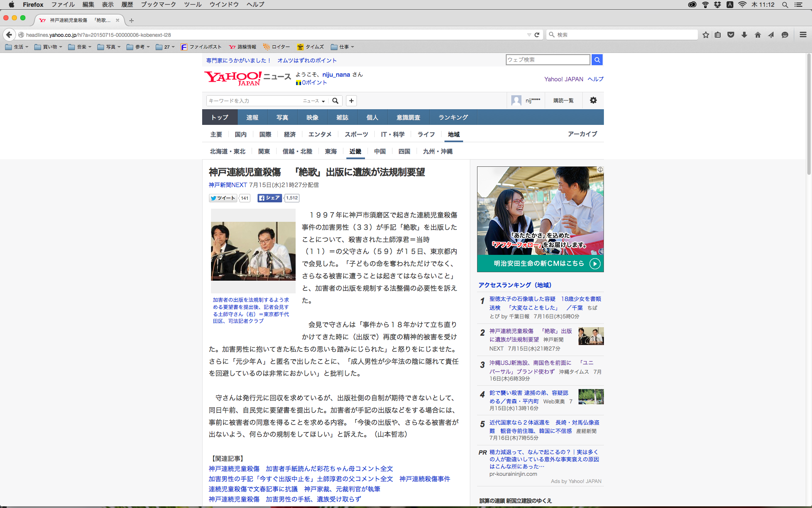Click the blue web search magnifier button
812x508 pixels.
click(597, 60)
